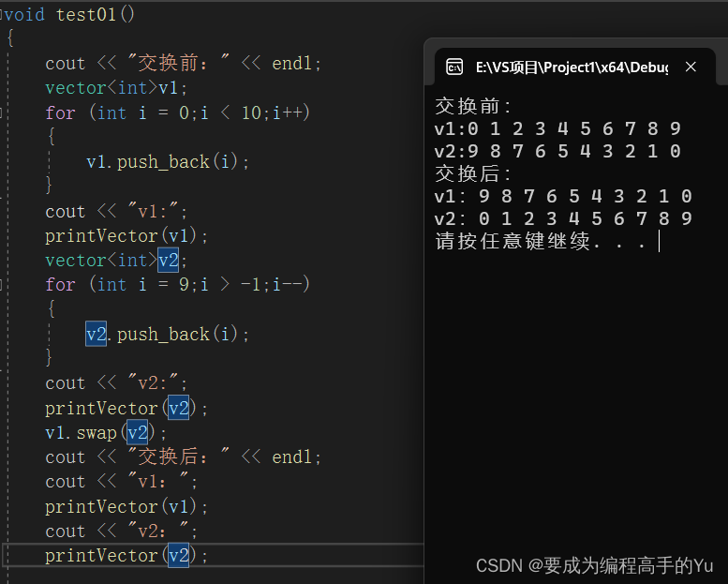Close the E:\VS项目\Project1 console tab
This screenshot has height=584, width=728.
click(691, 67)
